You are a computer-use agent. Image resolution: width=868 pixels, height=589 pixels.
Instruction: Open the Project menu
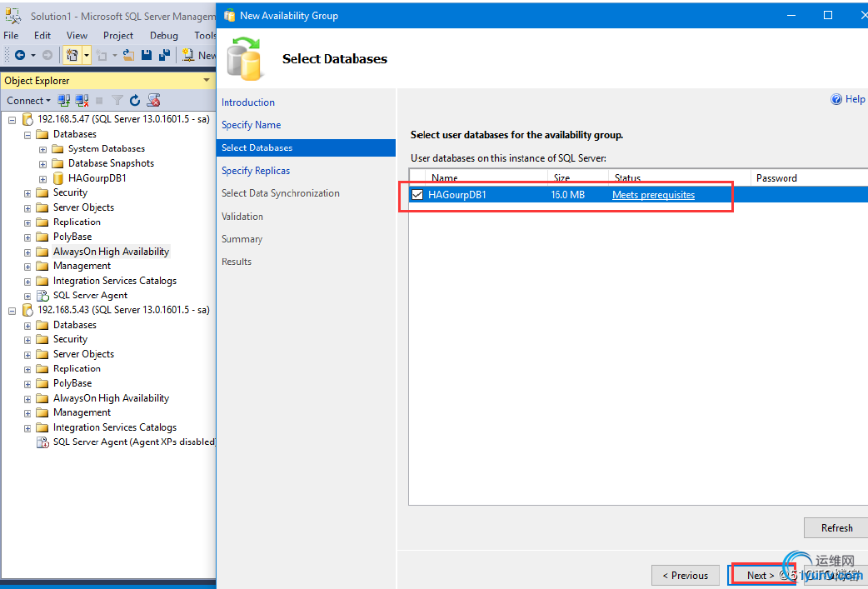click(118, 36)
